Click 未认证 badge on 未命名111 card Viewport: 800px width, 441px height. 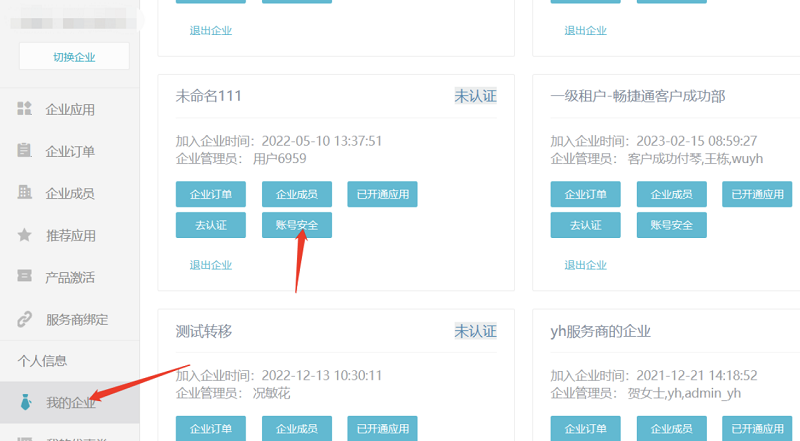click(476, 96)
